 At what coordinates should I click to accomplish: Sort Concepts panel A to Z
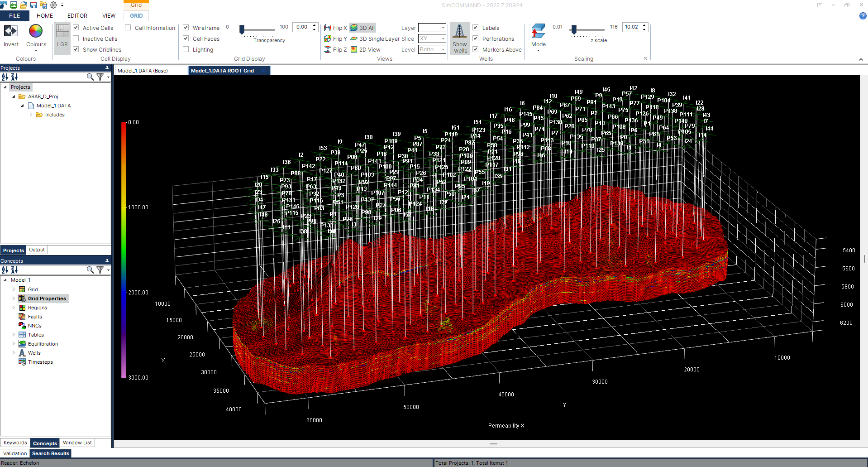[x=5, y=270]
